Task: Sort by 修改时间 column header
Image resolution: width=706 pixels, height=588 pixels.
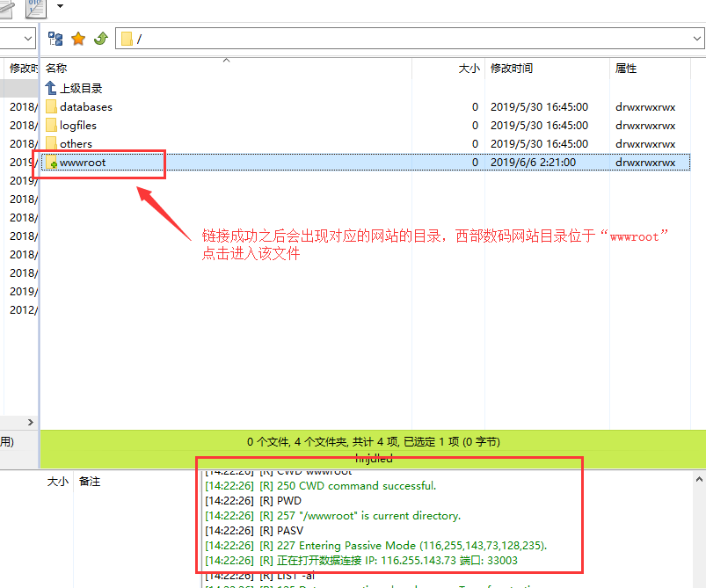Action: [x=511, y=69]
